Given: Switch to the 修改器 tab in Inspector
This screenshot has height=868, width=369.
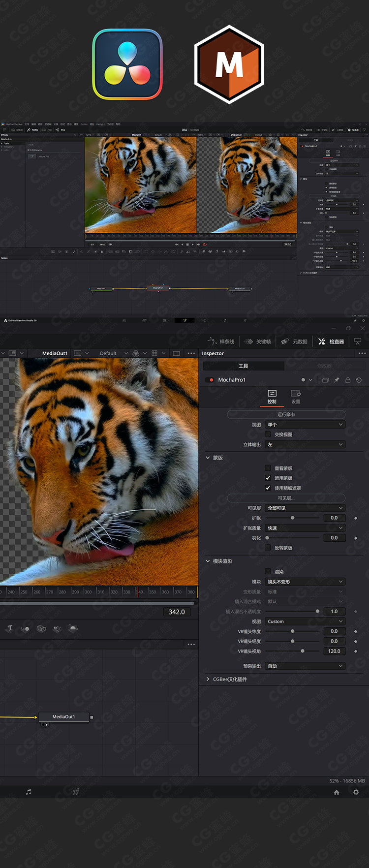Looking at the screenshot, I should coord(324,366).
